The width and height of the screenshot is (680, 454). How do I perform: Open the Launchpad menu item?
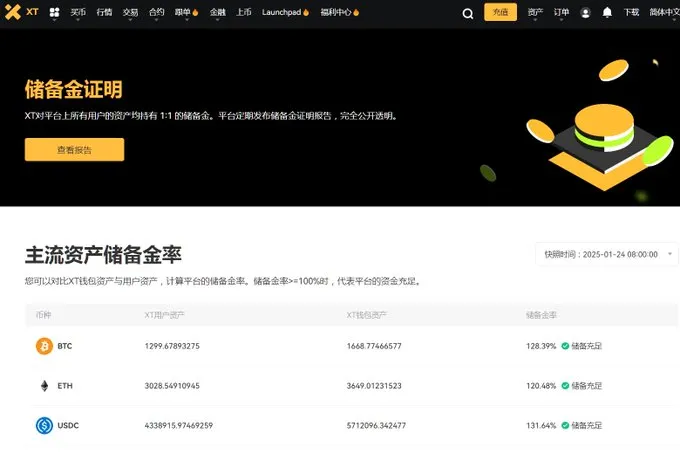(x=281, y=12)
